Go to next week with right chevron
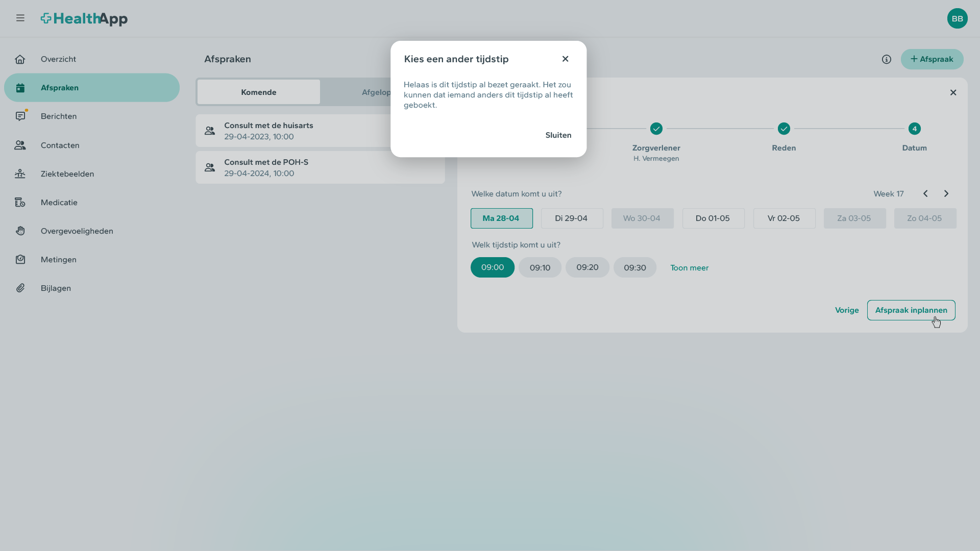Viewport: 980px width, 551px height. coord(946,194)
